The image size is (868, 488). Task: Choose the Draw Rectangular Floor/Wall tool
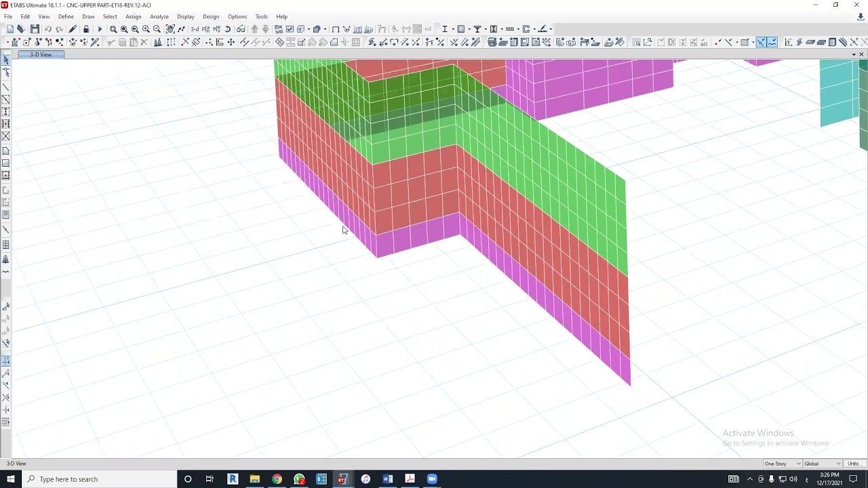tap(6, 163)
